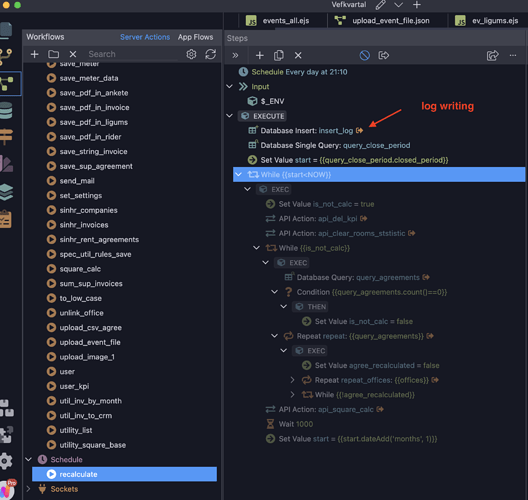Toggle output on insert_log step

359,130
